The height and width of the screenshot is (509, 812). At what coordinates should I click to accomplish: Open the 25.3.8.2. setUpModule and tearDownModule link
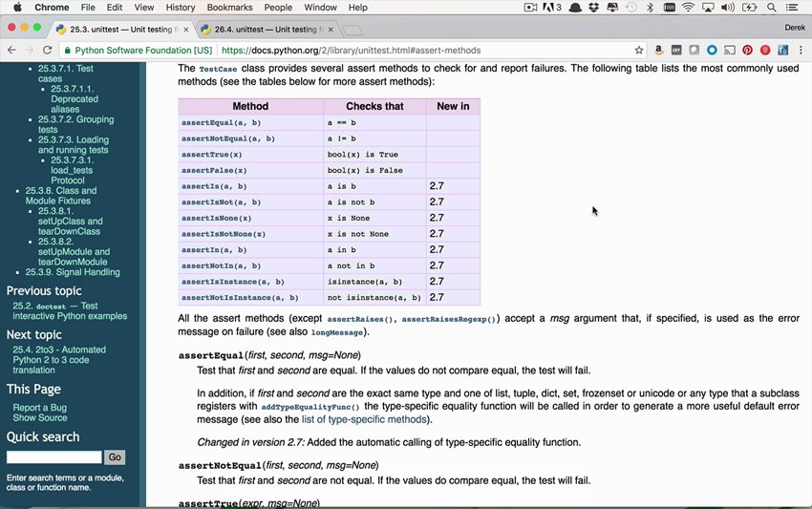click(x=74, y=252)
